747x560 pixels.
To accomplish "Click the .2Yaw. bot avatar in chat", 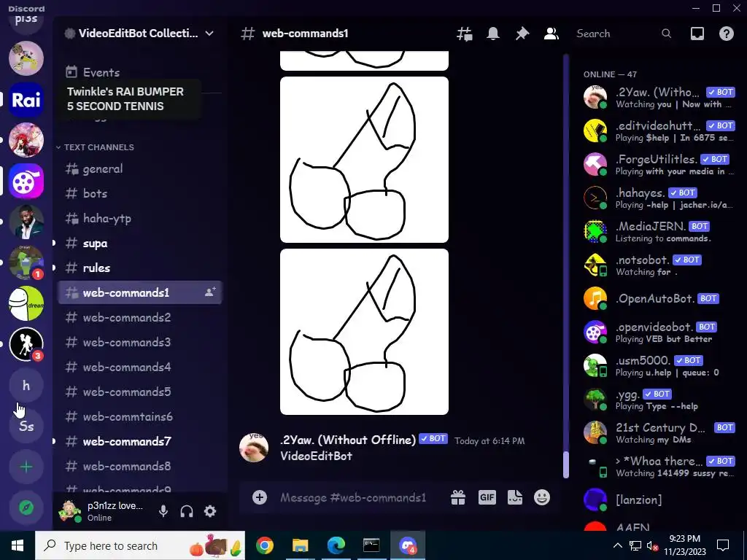I will pyautogui.click(x=253, y=448).
